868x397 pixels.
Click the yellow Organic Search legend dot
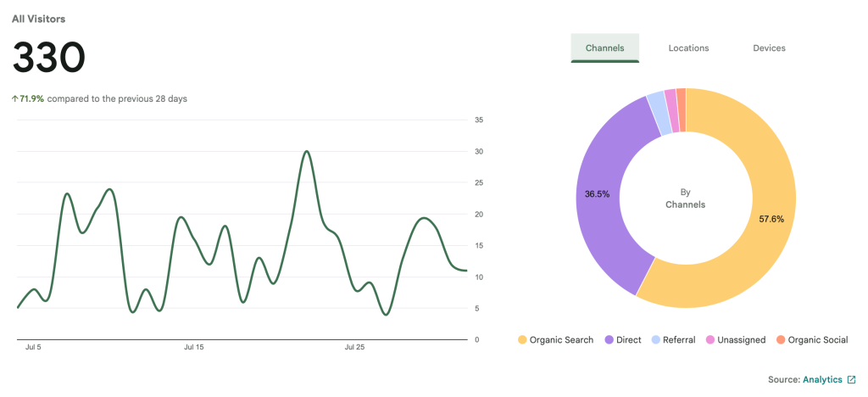pyautogui.click(x=522, y=340)
